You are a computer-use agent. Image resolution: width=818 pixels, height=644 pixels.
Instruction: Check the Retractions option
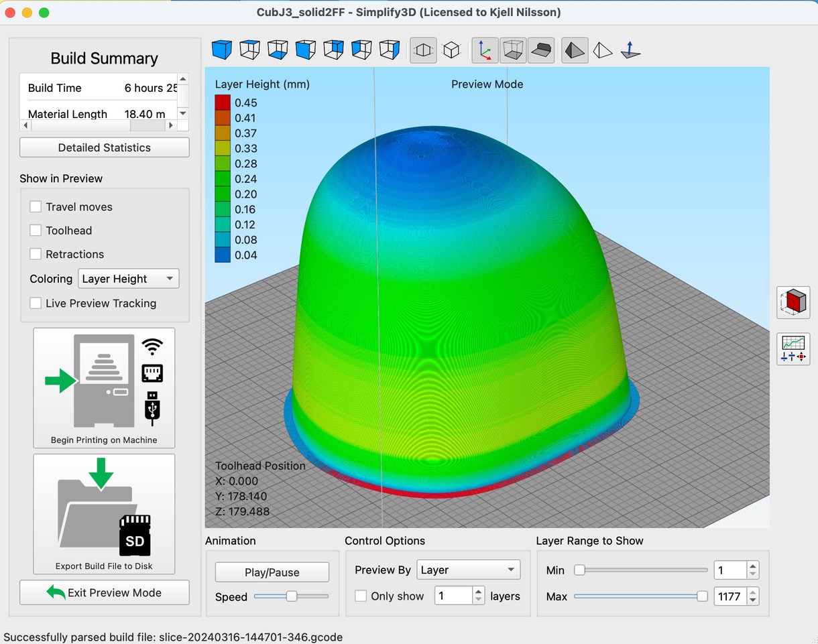[36, 255]
